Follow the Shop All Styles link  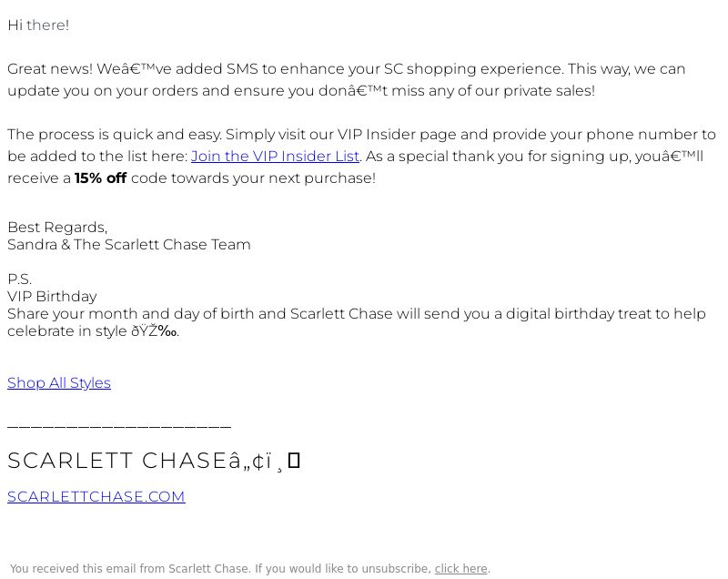pyautogui.click(x=59, y=383)
